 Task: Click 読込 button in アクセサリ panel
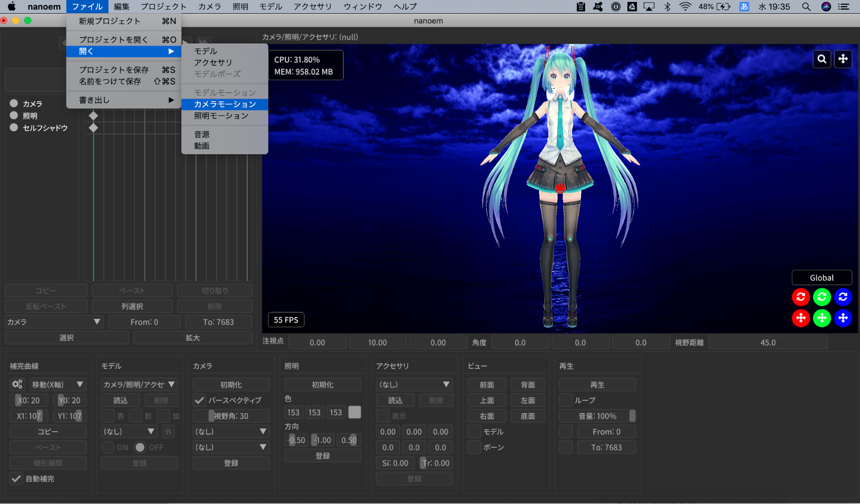tap(395, 400)
